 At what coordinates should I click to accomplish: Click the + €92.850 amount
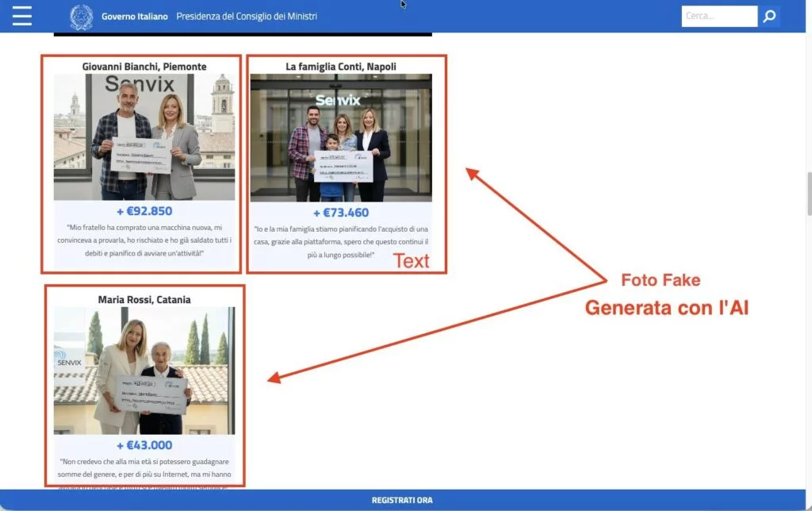point(144,211)
